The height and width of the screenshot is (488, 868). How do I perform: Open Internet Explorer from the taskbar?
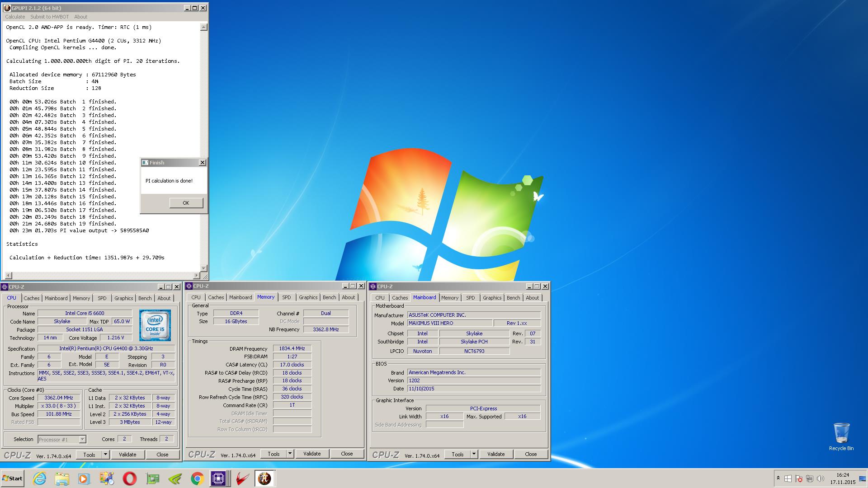point(40,479)
